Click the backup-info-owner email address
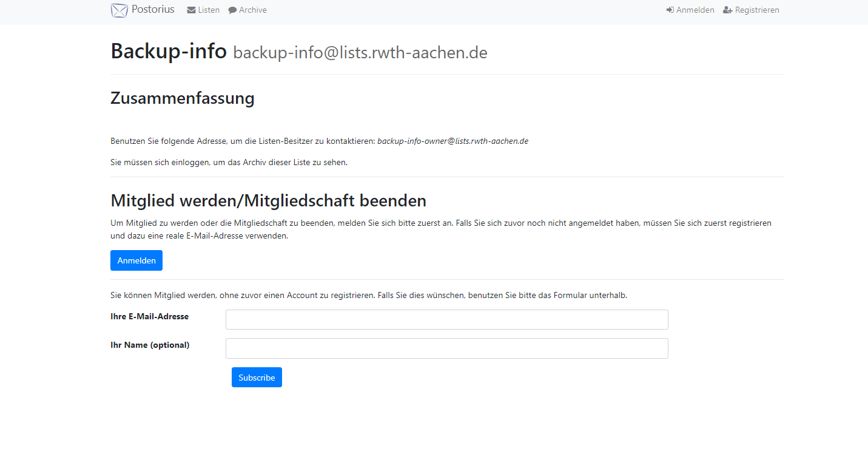This screenshot has width=868, height=451. [x=453, y=141]
